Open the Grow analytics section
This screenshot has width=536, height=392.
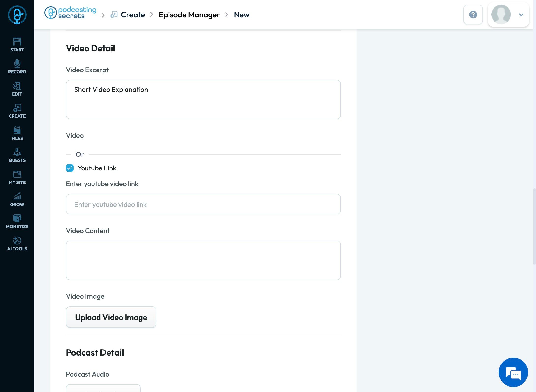(17, 199)
